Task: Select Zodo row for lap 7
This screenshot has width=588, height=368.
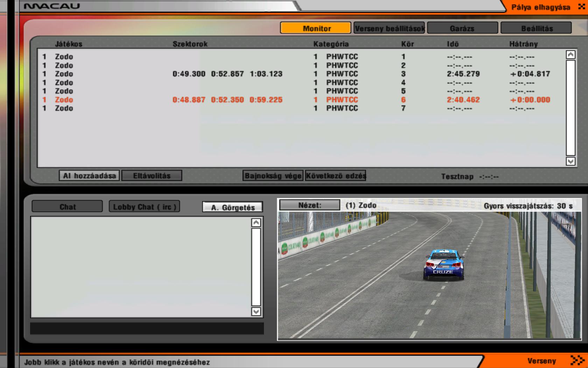Action: (301, 108)
